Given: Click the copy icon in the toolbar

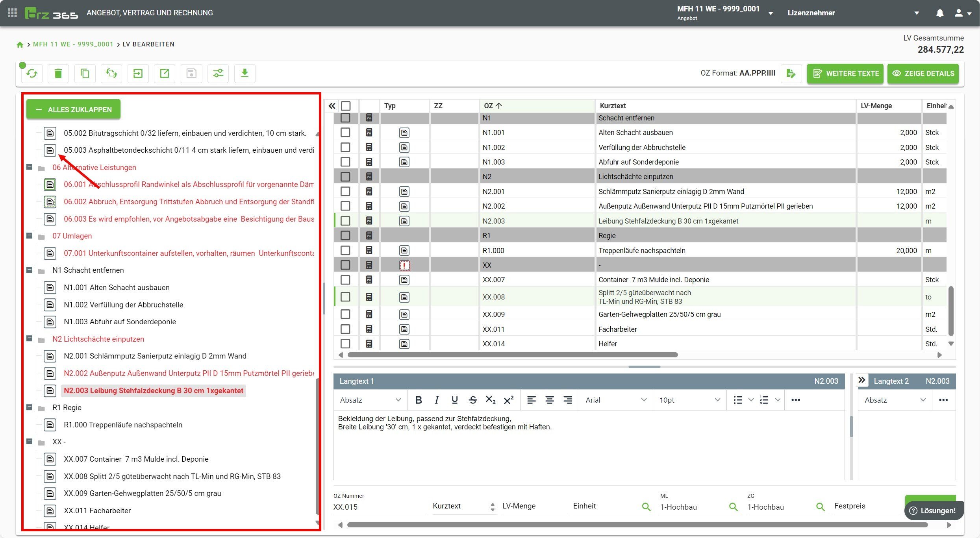Looking at the screenshot, I should coord(85,73).
